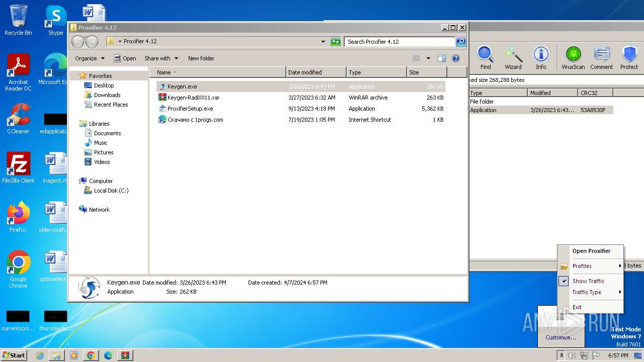
Task: Click the Info icon in WinRAR
Action: 541,57
